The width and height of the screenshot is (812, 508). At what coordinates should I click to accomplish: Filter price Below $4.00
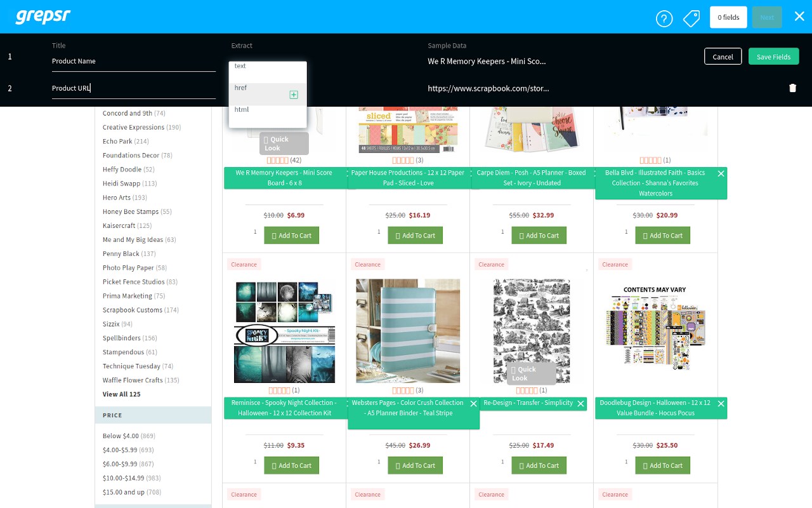[x=129, y=436]
